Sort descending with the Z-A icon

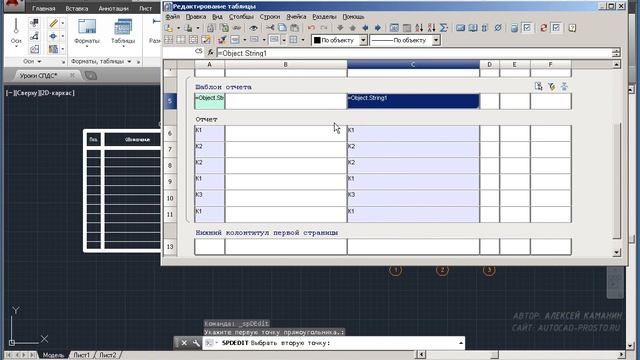(x=431, y=28)
